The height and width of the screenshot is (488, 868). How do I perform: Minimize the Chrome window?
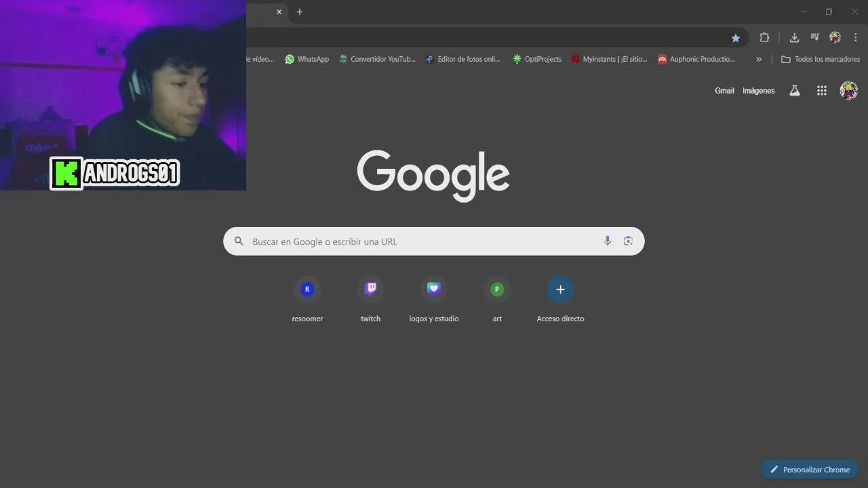click(804, 12)
